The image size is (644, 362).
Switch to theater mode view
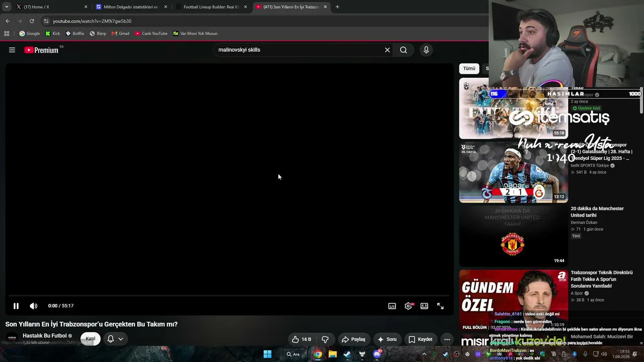pyautogui.click(x=424, y=306)
